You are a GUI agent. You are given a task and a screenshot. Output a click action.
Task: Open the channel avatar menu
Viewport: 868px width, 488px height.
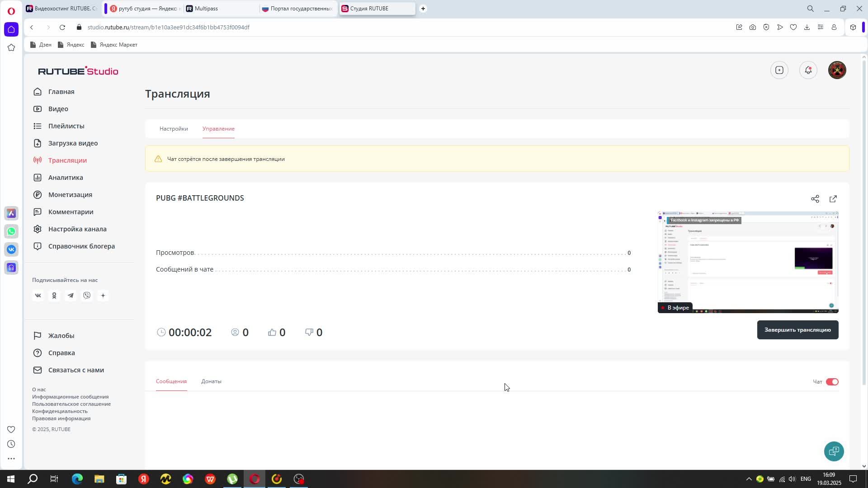coord(837,70)
